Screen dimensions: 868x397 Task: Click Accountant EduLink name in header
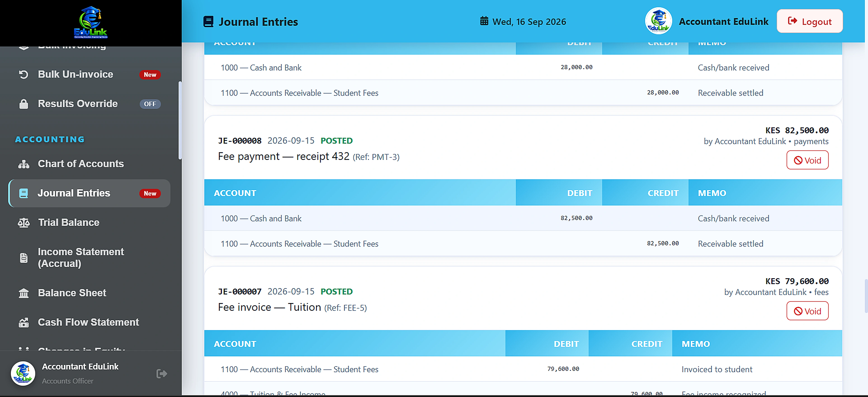click(723, 21)
